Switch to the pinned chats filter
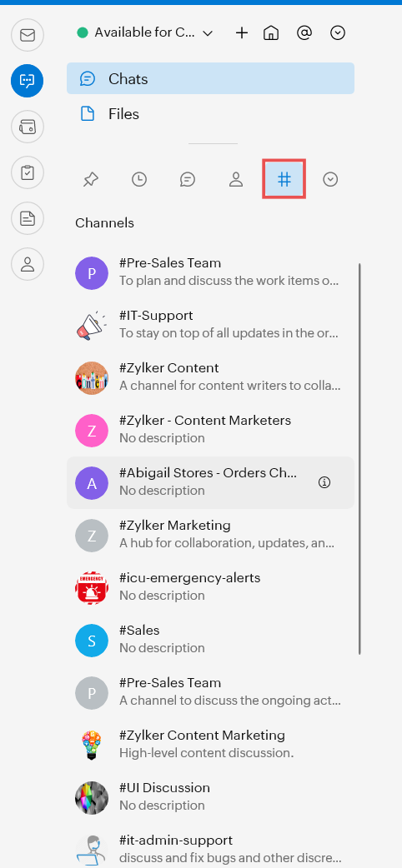This screenshot has height=868, width=402. pyautogui.click(x=90, y=179)
